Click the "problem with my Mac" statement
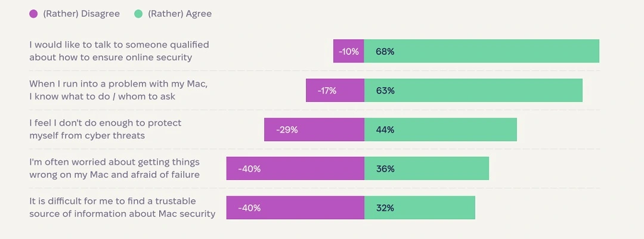This screenshot has width=644, height=239. [119, 90]
